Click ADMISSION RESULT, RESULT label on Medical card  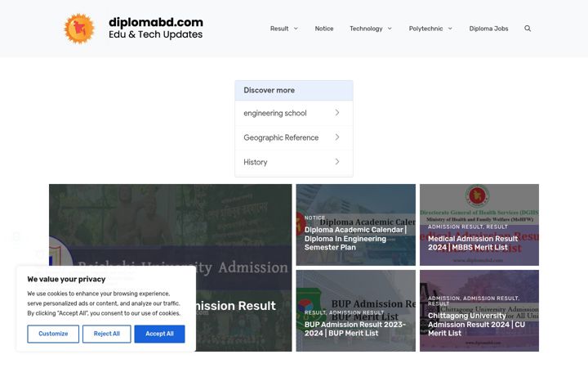(x=468, y=227)
